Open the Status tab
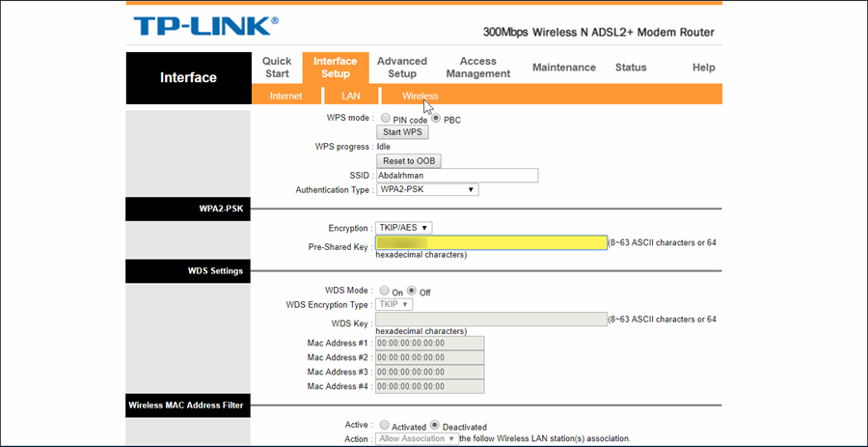 [x=631, y=68]
